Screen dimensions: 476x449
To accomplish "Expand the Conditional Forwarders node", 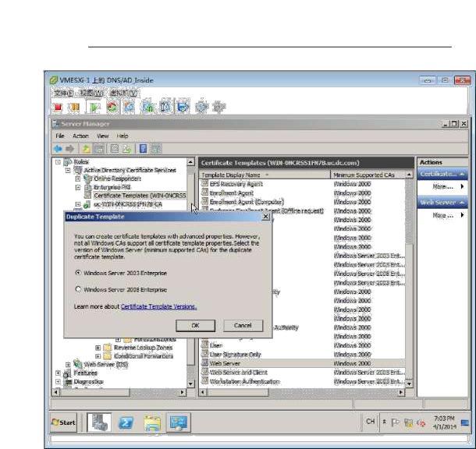I will 98,356.
